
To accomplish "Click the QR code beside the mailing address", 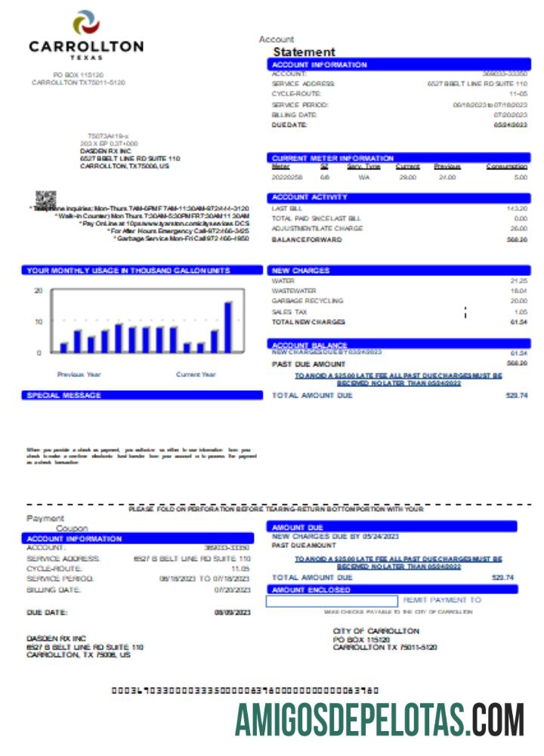I will [x=45, y=200].
